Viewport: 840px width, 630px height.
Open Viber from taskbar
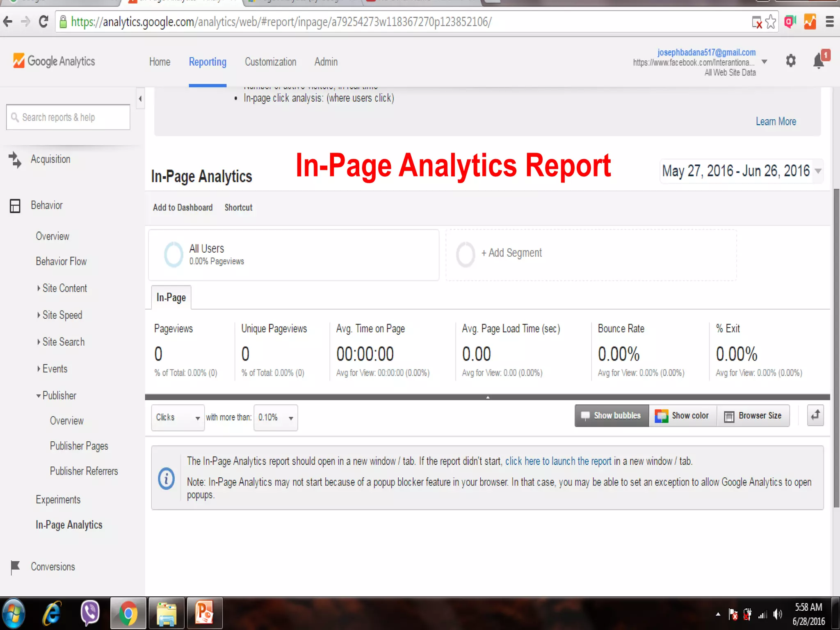pyautogui.click(x=90, y=613)
